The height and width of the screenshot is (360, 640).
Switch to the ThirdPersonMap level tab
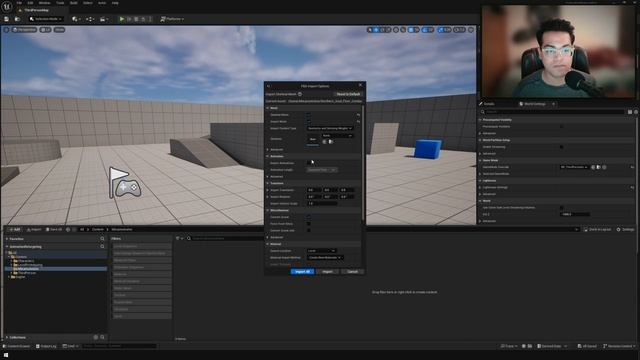[x=36, y=10]
